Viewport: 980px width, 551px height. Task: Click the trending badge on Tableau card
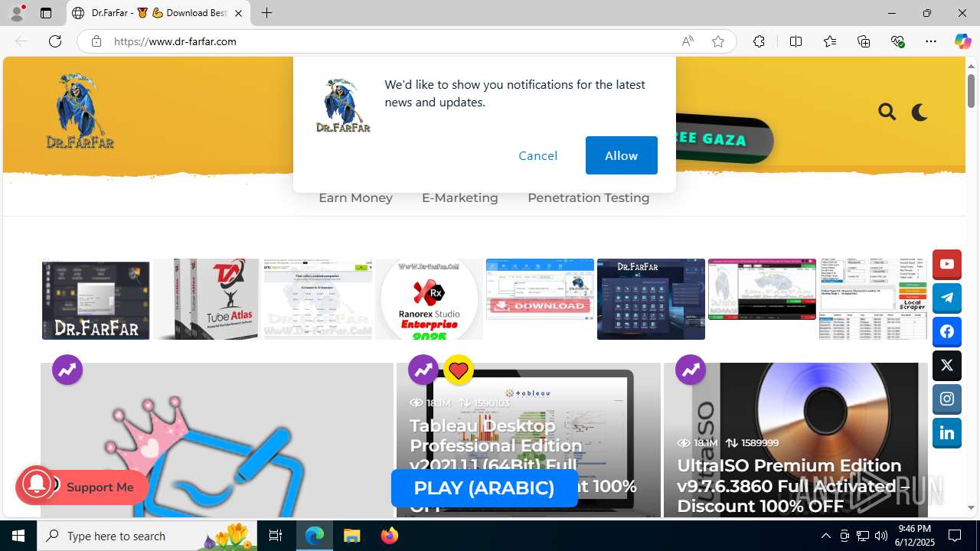(423, 370)
